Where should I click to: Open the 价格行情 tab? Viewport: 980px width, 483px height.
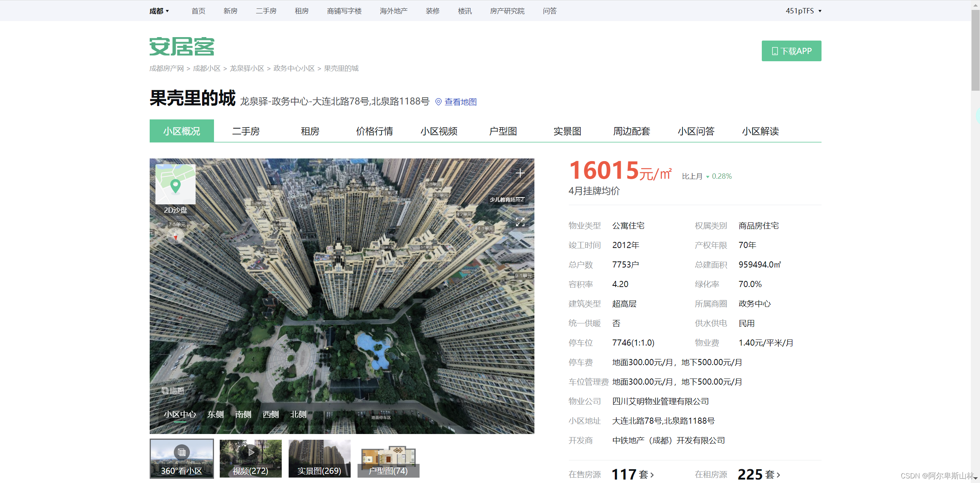click(374, 131)
